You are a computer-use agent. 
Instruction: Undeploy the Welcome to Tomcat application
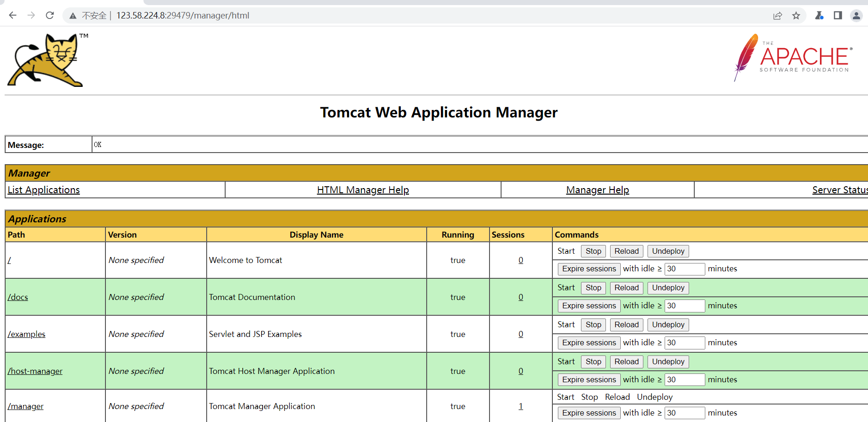668,251
